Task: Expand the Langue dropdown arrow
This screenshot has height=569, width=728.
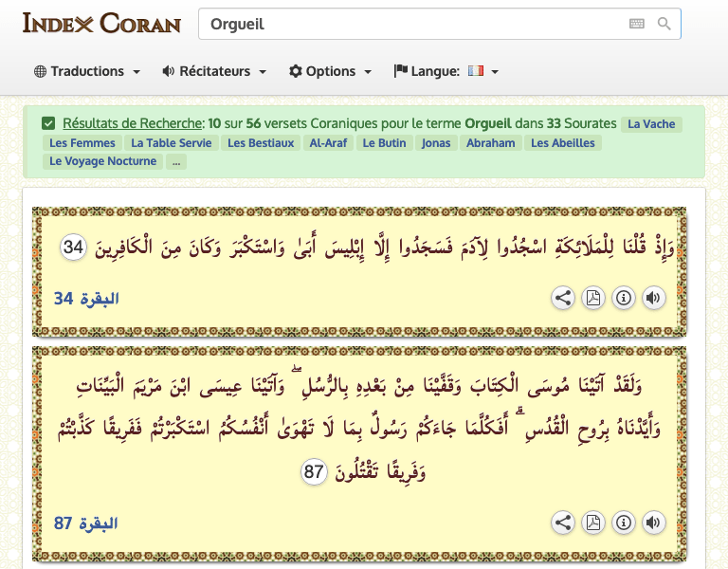Action: tap(495, 72)
